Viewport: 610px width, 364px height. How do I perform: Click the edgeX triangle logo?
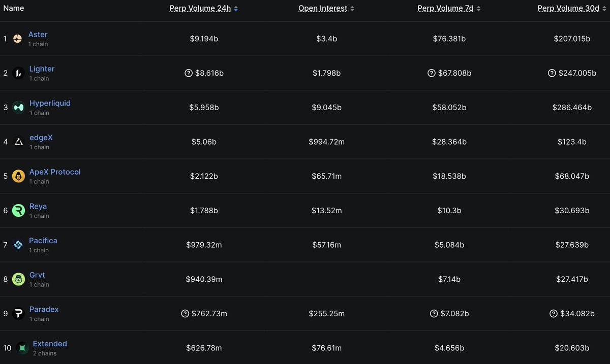(18, 141)
